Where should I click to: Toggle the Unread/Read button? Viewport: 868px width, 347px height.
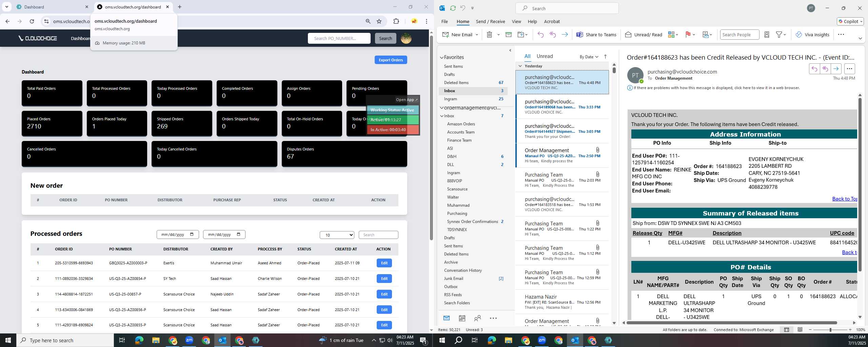pyautogui.click(x=644, y=35)
